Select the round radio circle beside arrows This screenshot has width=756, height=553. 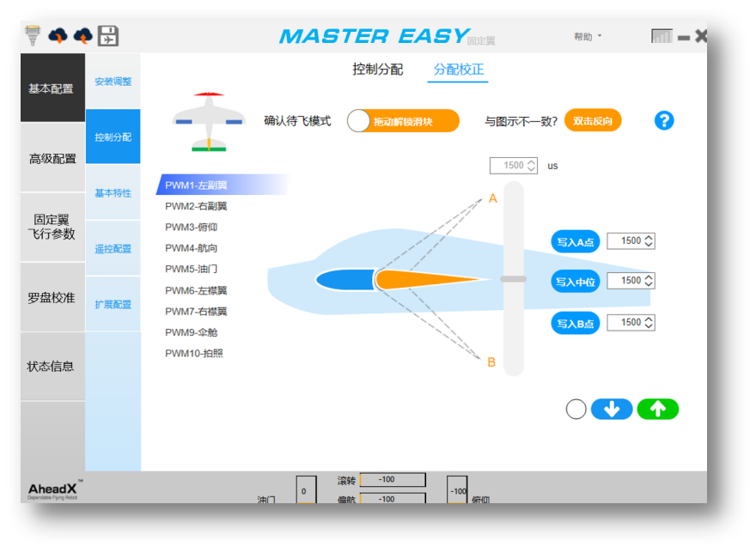[576, 410]
